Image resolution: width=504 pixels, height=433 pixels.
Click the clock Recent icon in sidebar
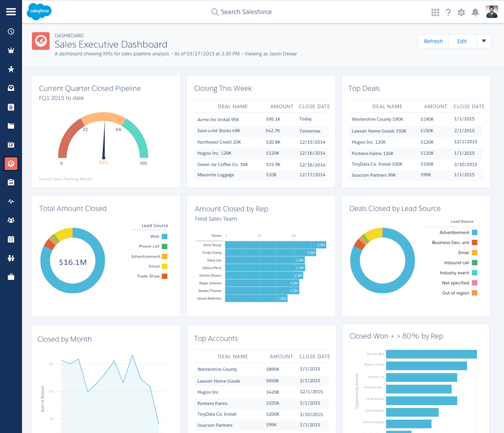coord(11,31)
